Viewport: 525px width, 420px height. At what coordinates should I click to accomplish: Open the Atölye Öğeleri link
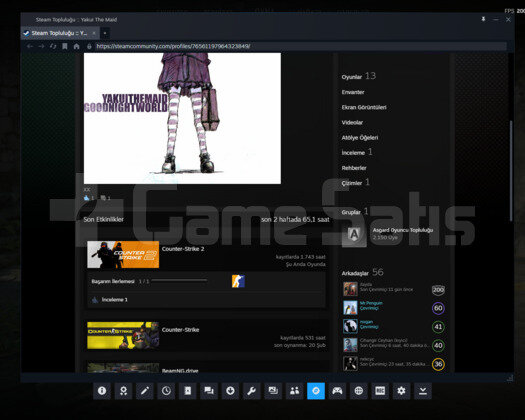click(x=360, y=138)
